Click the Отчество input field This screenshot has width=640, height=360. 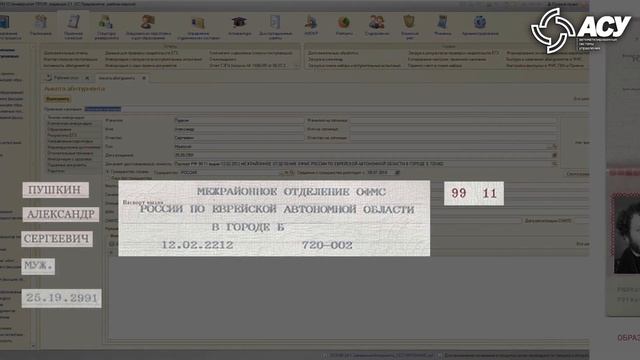tap(239, 138)
